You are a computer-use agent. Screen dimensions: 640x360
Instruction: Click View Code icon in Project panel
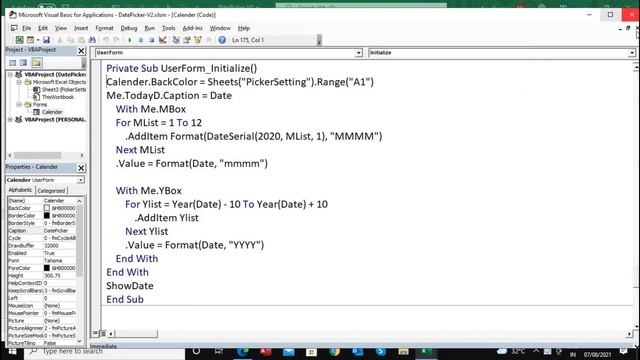(13, 63)
